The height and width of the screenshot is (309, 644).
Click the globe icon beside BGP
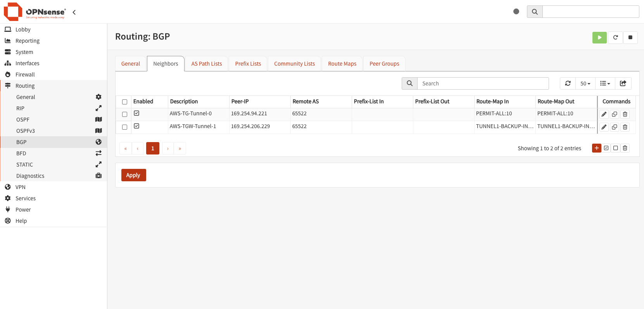point(98,142)
